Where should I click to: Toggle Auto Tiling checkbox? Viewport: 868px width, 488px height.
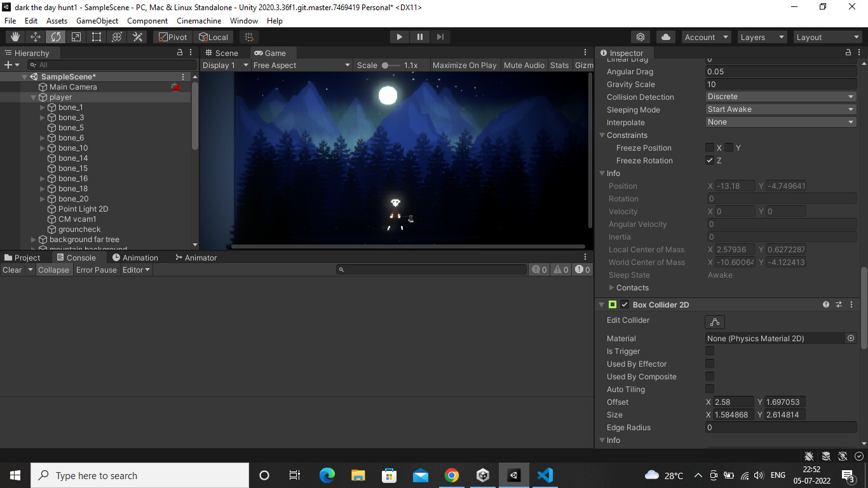click(x=710, y=389)
